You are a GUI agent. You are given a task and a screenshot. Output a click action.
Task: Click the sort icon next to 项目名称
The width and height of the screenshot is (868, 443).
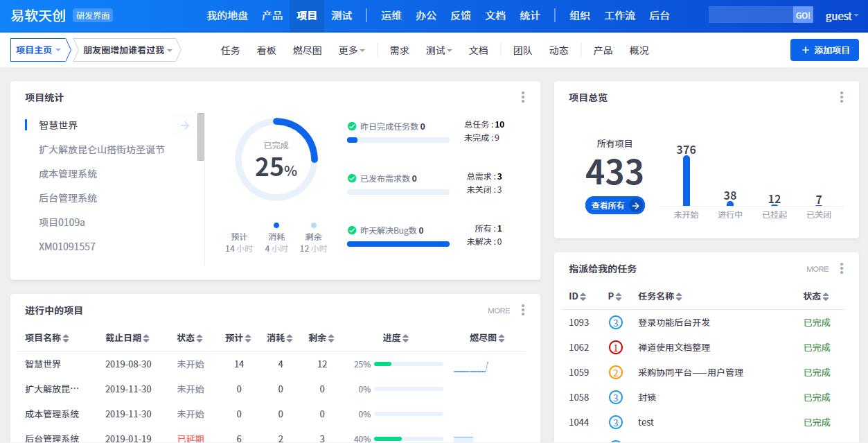click(x=66, y=338)
